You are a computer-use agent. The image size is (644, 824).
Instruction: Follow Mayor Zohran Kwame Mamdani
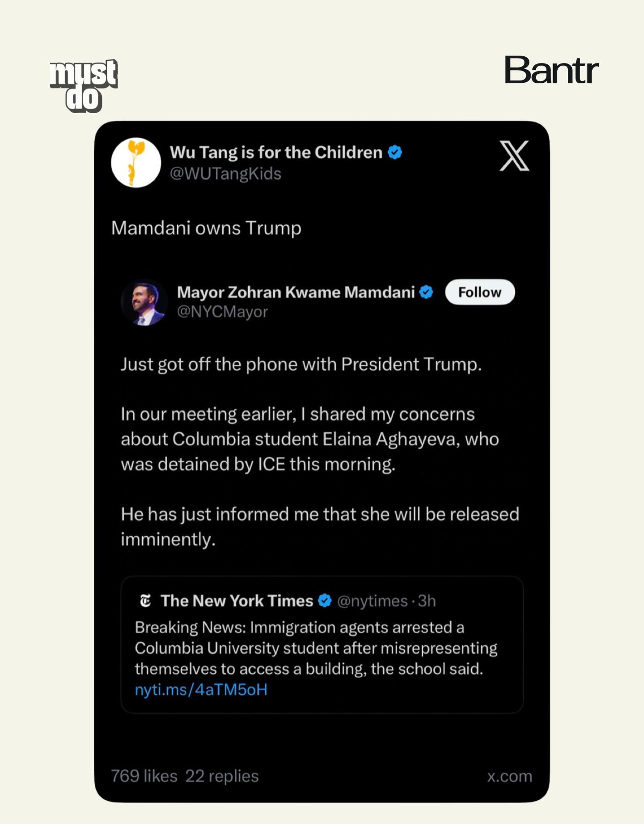[x=479, y=292]
